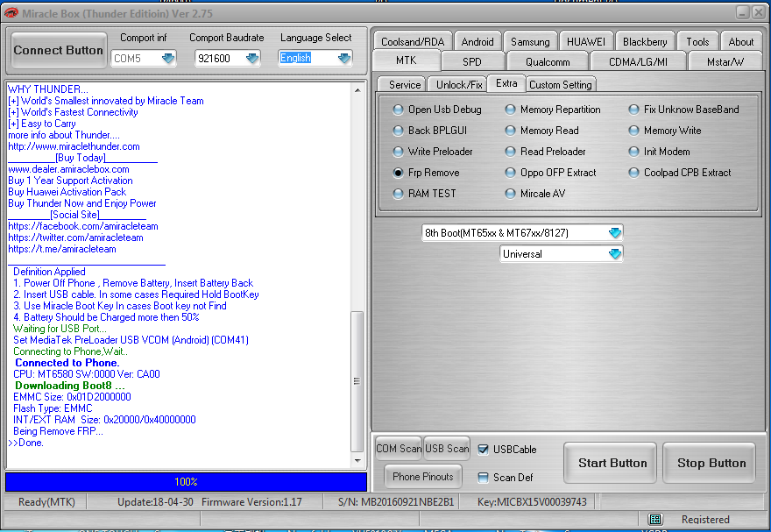771x532 pixels.
Task: Click the log scrollbar up arrow
Action: coord(357,90)
